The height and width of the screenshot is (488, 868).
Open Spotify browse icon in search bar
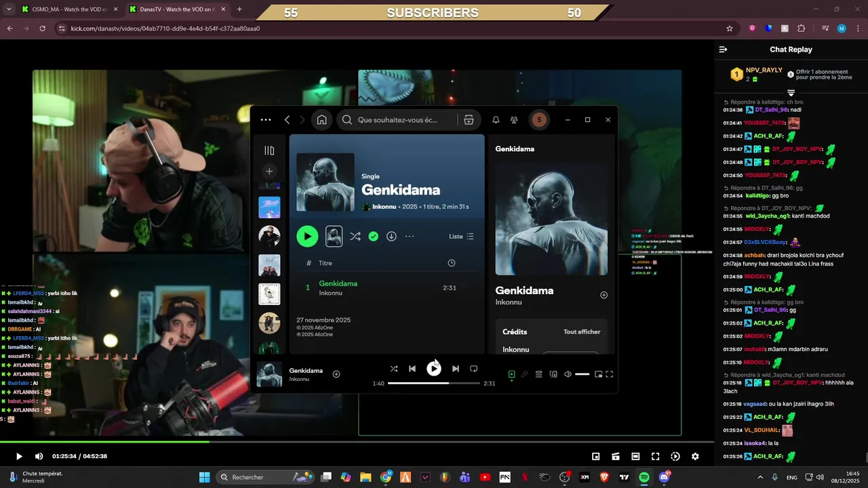pos(469,120)
